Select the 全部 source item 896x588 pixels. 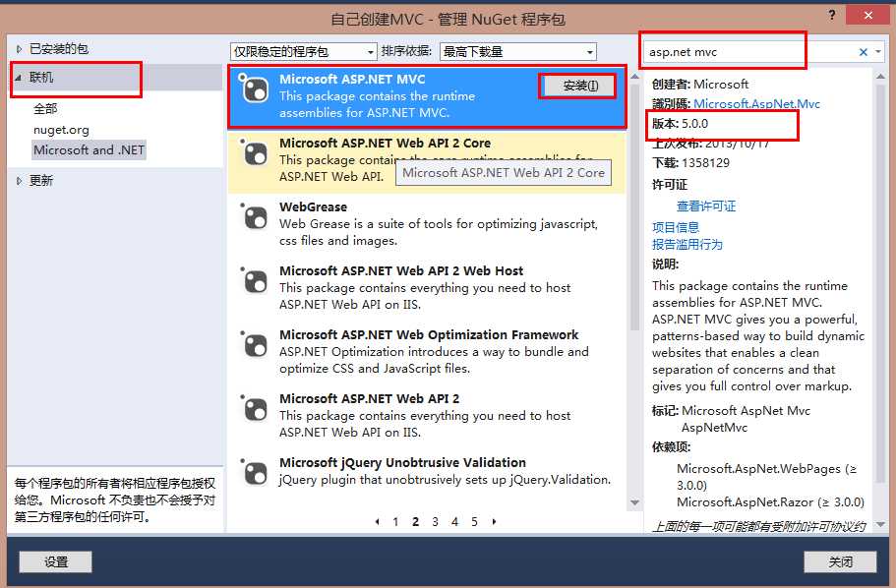pos(45,108)
